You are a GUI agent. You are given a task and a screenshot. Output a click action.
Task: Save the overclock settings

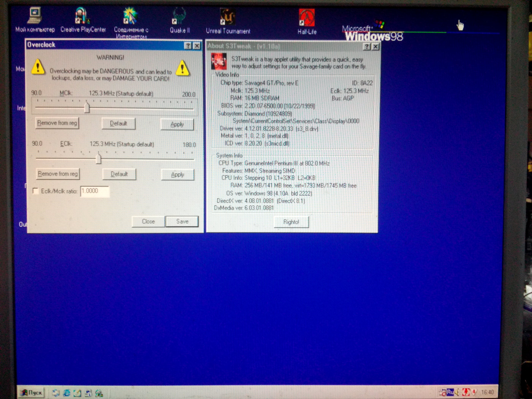pyautogui.click(x=182, y=221)
